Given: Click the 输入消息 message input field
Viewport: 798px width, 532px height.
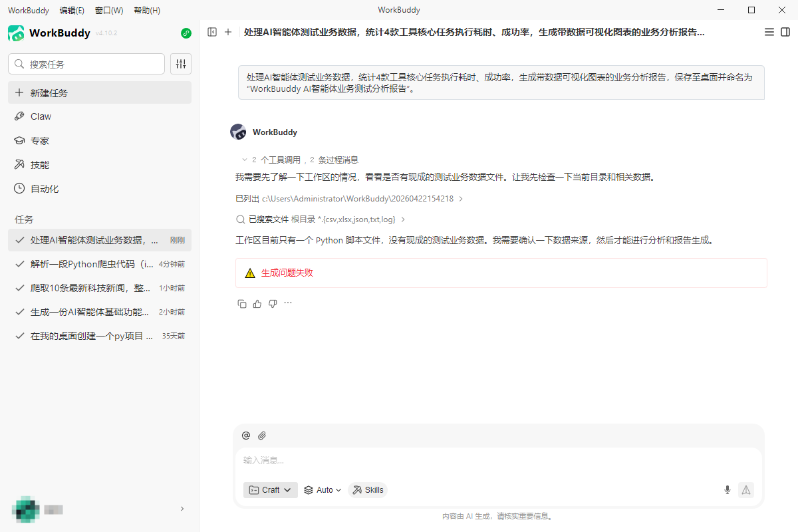Looking at the screenshot, I should (x=498, y=461).
